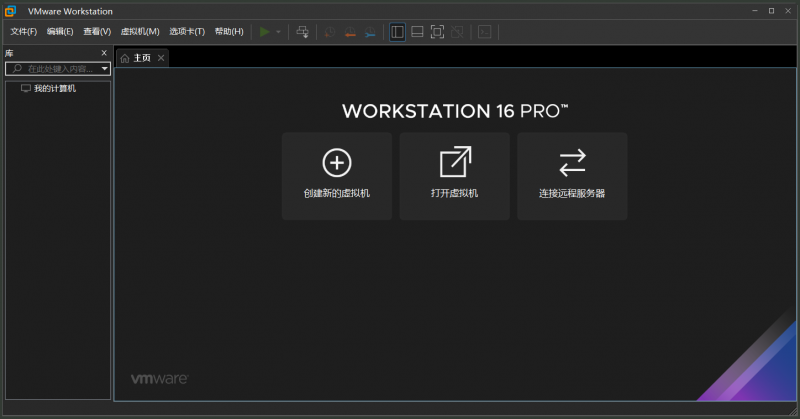Click the open virtual machine icon
Screen dimensions: 800x419
[x=455, y=163]
